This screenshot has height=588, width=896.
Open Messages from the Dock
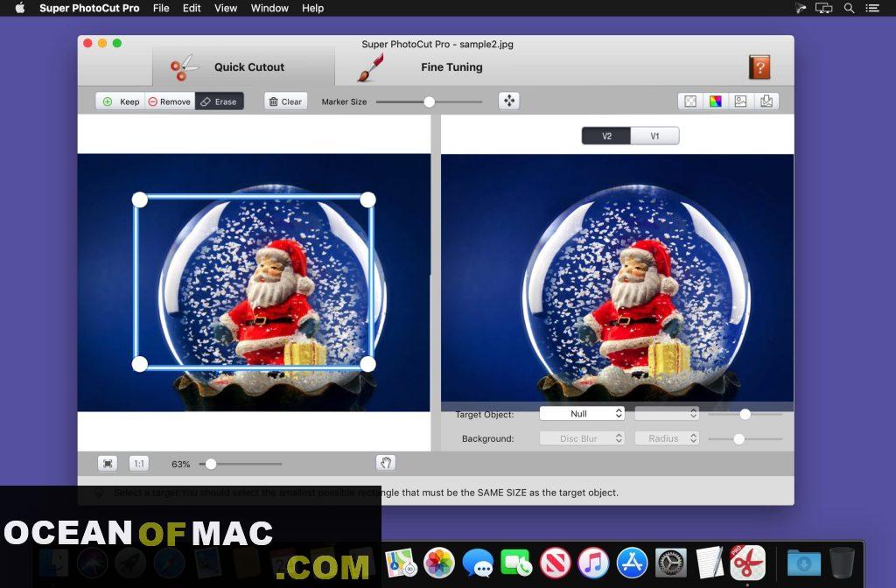pos(478,563)
